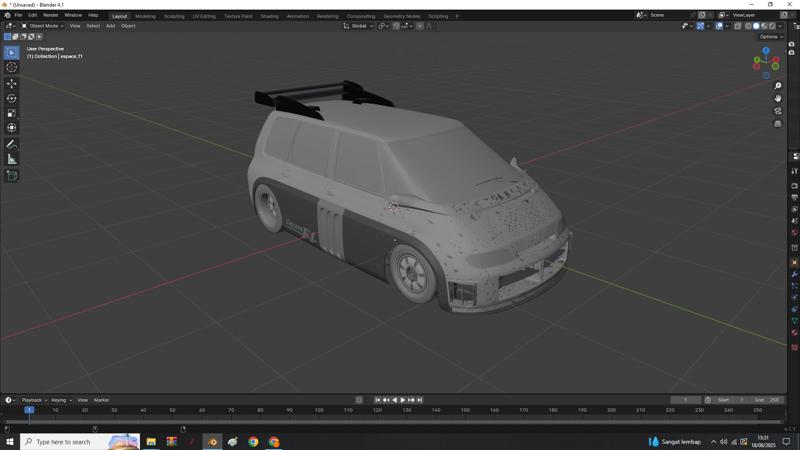The image size is (800, 450).
Task: Jump to the timeline end
Action: tap(419, 400)
